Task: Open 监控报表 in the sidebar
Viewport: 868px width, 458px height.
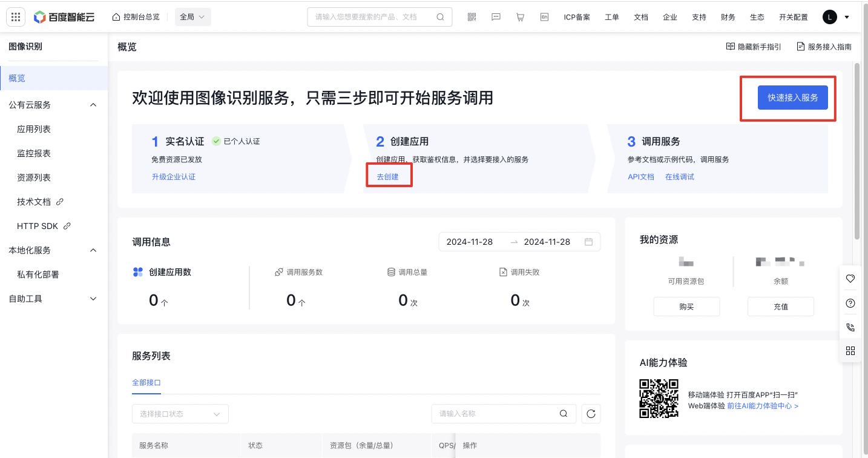Action: [x=34, y=153]
